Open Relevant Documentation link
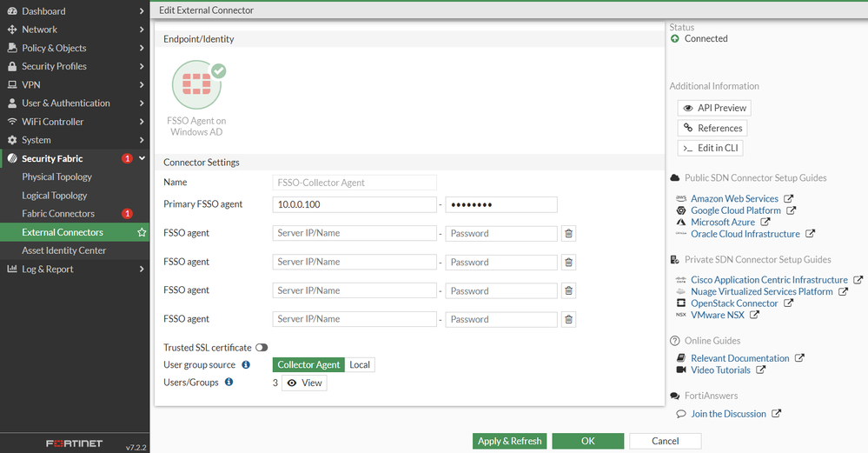 [x=739, y=358]
